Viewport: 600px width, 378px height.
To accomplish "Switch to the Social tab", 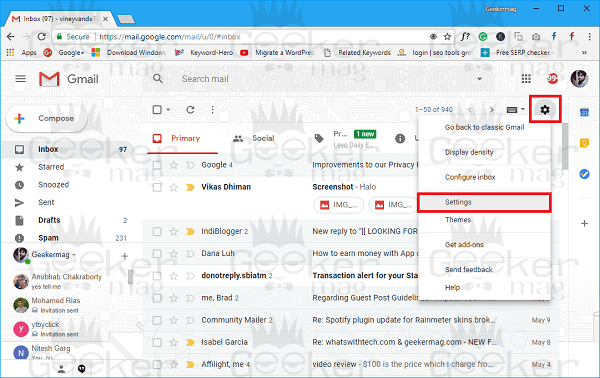I will click(x=254, y=138).
